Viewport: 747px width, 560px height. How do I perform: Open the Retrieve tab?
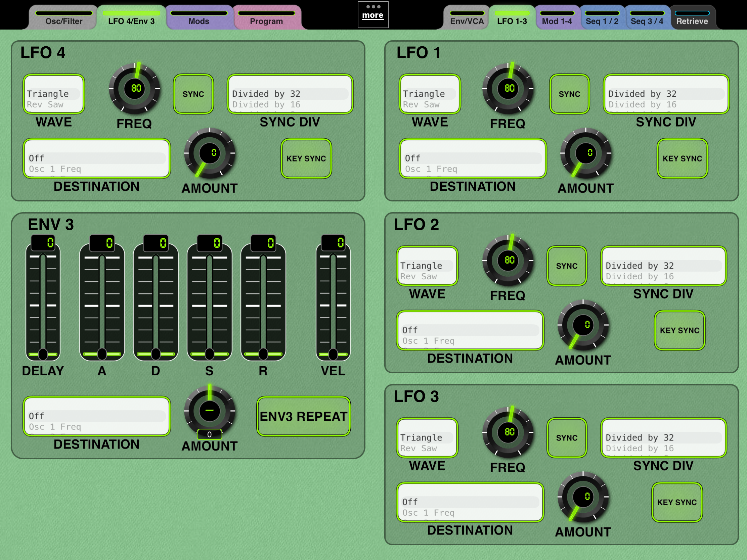coord(692,17)
